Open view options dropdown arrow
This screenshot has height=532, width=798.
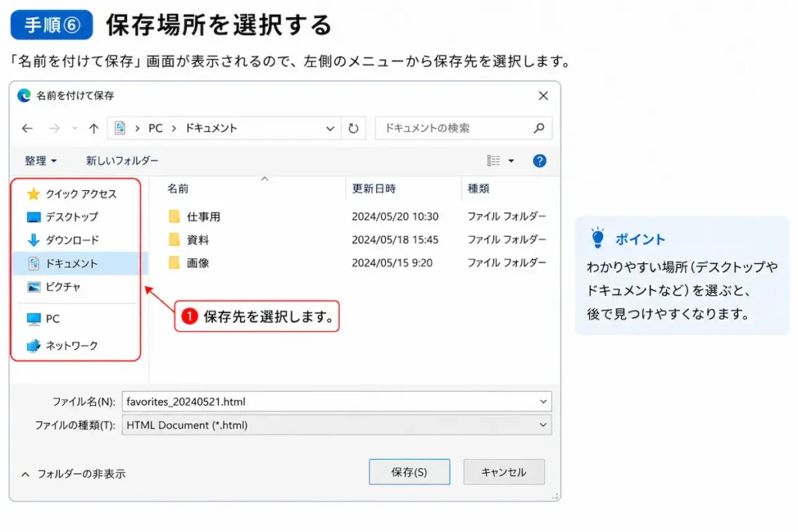tap(511, 160)
